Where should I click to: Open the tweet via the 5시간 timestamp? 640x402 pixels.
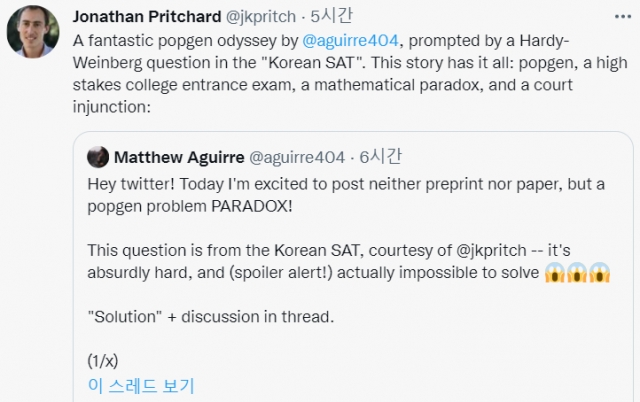pos(331,16)
